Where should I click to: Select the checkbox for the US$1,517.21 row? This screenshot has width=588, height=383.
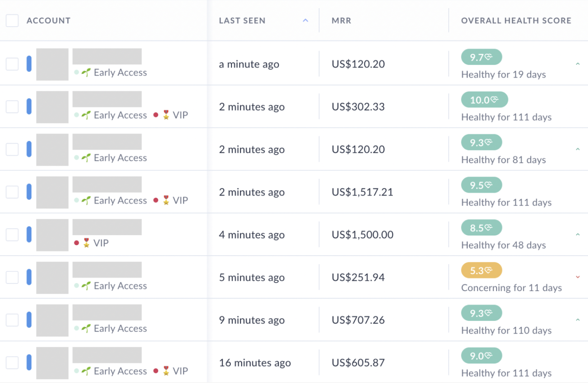(x=12, y=192)
